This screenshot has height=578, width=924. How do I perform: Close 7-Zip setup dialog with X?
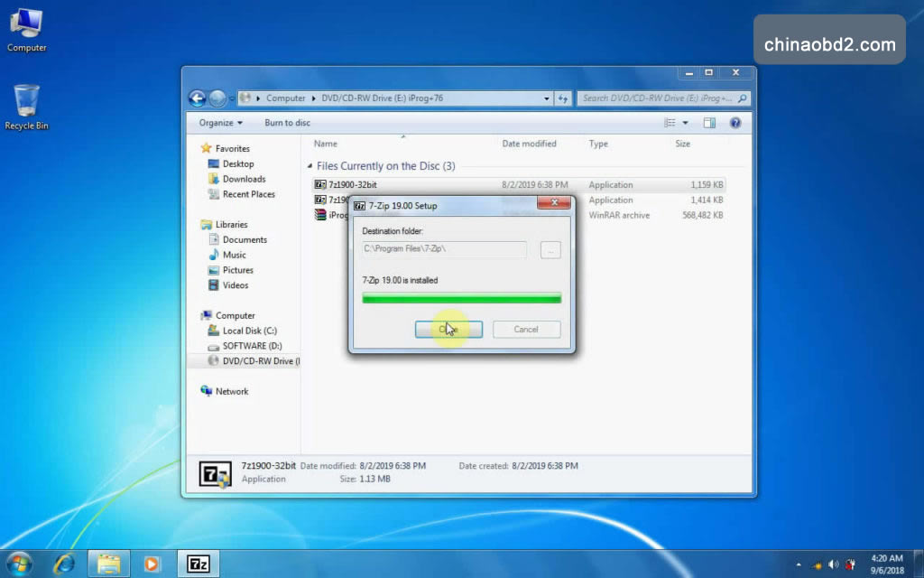[x=554, y=202]
